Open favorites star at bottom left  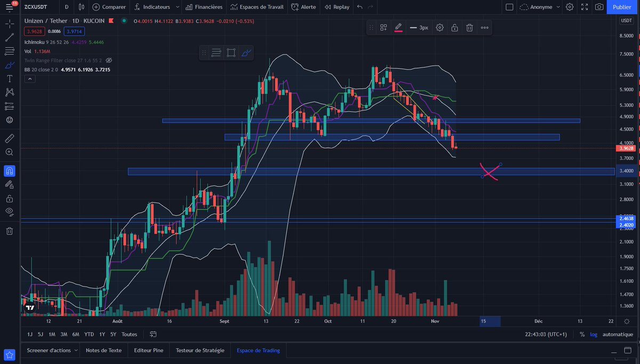point(10,355)
